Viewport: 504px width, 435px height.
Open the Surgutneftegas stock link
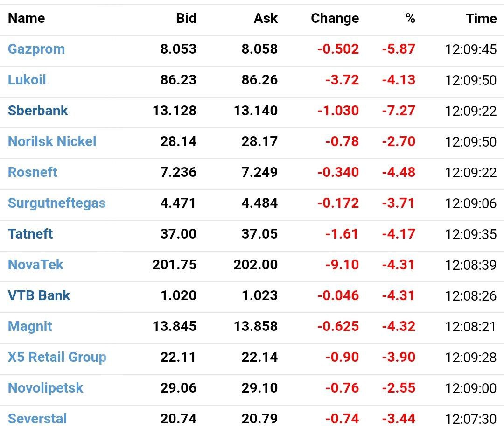click(56, 203)
